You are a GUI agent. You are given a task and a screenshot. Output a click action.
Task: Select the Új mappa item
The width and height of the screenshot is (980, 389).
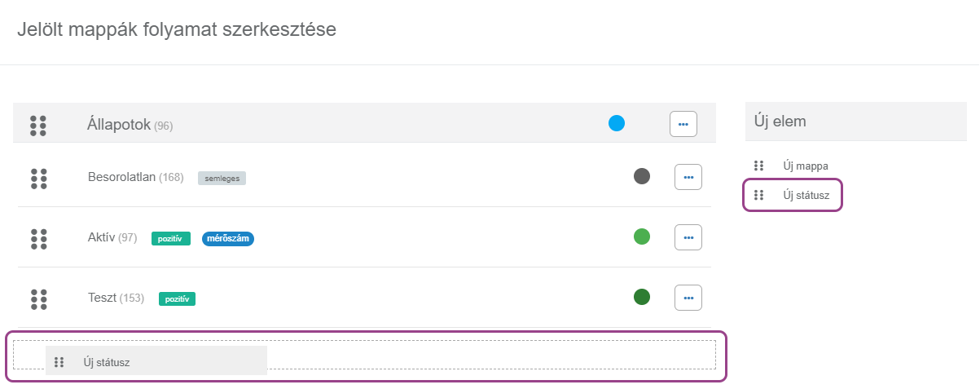pyautogui.click(x=806, y=166)
